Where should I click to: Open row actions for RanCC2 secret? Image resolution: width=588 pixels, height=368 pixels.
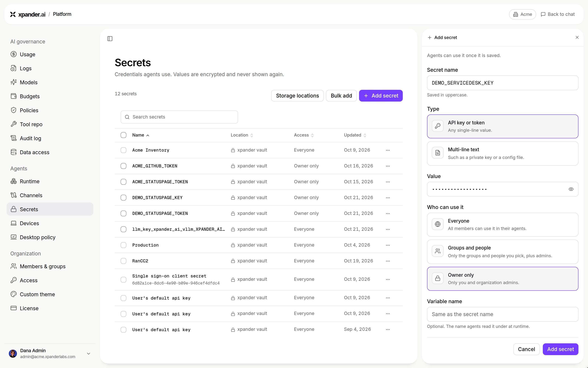[388, 261]
